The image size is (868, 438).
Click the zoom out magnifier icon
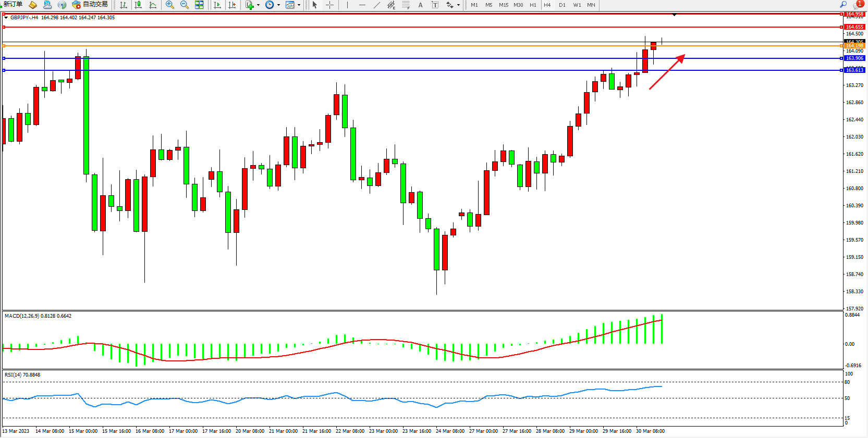(185, 5)
